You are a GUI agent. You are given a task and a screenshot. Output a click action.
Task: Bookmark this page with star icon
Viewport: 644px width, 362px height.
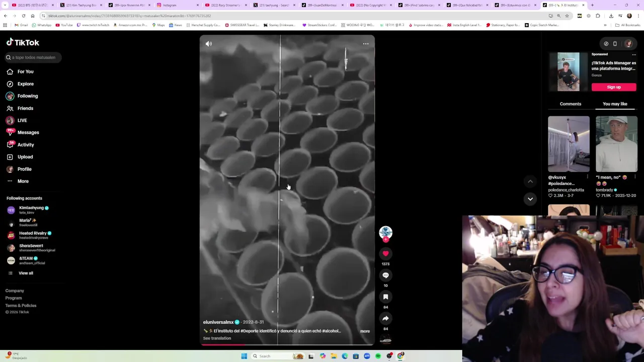pos(567,16)
